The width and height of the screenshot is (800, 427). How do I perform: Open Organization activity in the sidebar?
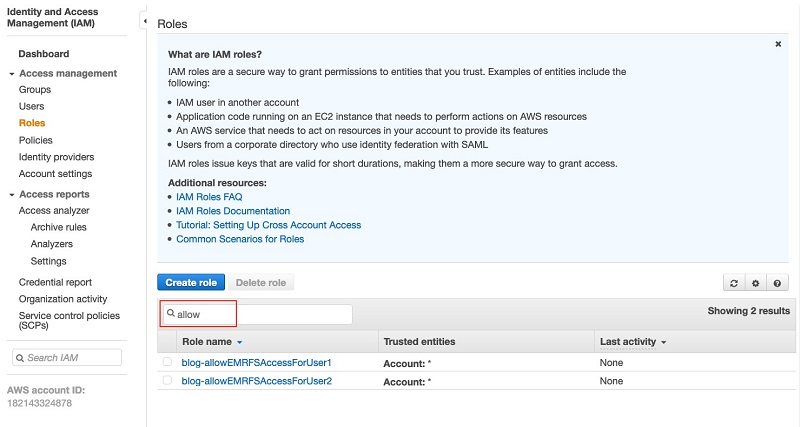tap(63, 299)
